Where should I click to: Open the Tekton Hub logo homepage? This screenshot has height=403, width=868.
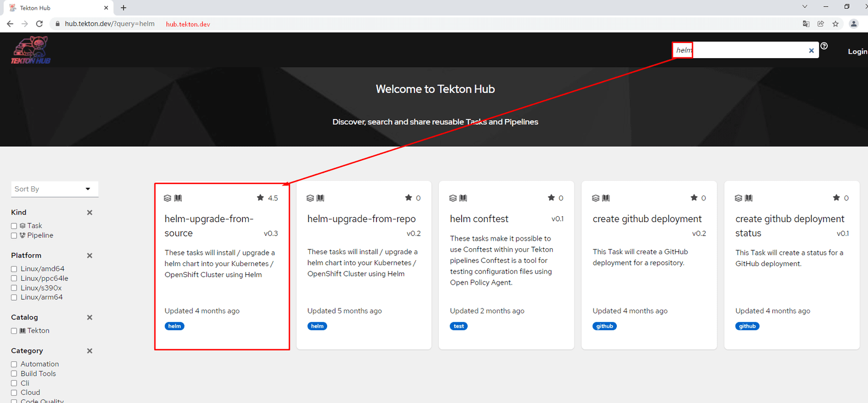click(31, 50)
